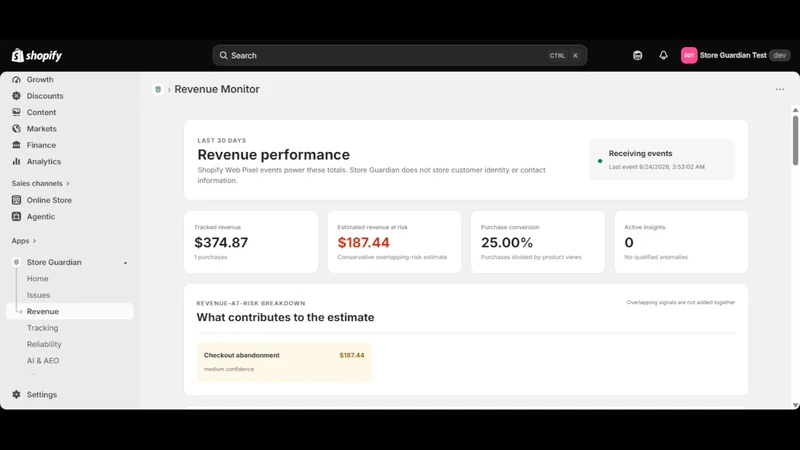Click the Receiving events status card

click(x=661, y=160)
